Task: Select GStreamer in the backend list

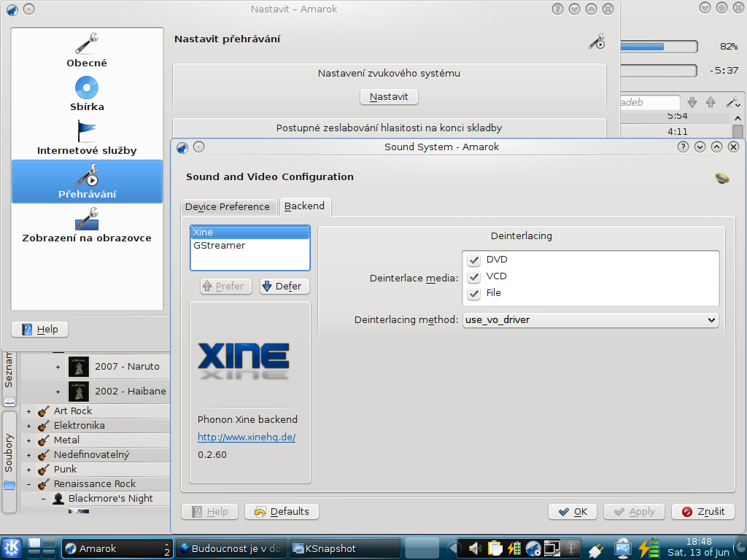Action: pyautogui.click(x=250, y=246)
